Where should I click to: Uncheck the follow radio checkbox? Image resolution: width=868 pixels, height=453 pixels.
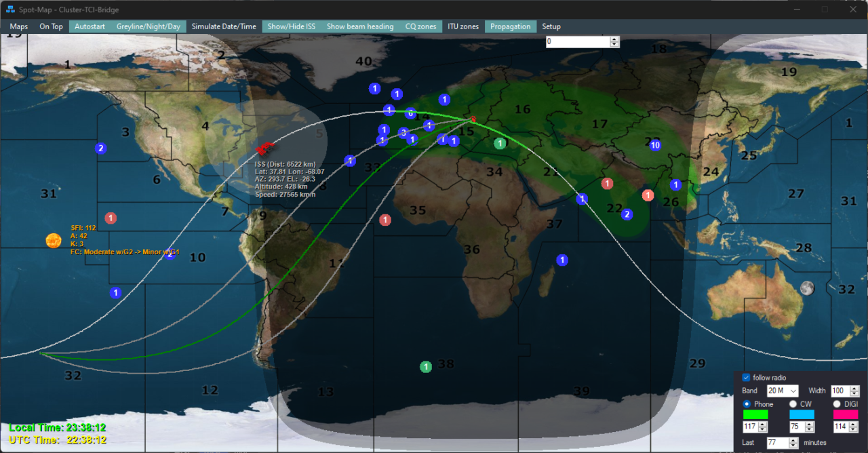point(746,378)
